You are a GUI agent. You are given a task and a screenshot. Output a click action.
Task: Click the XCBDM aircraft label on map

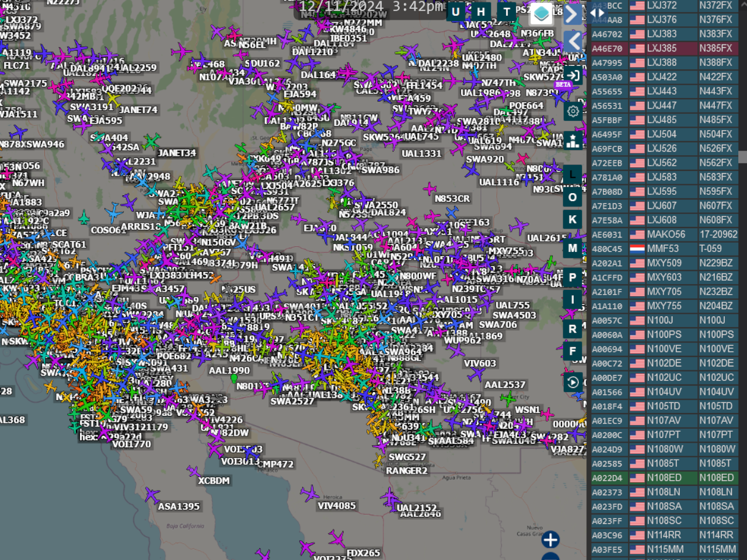pyautogui.click(x=214, y=481)
